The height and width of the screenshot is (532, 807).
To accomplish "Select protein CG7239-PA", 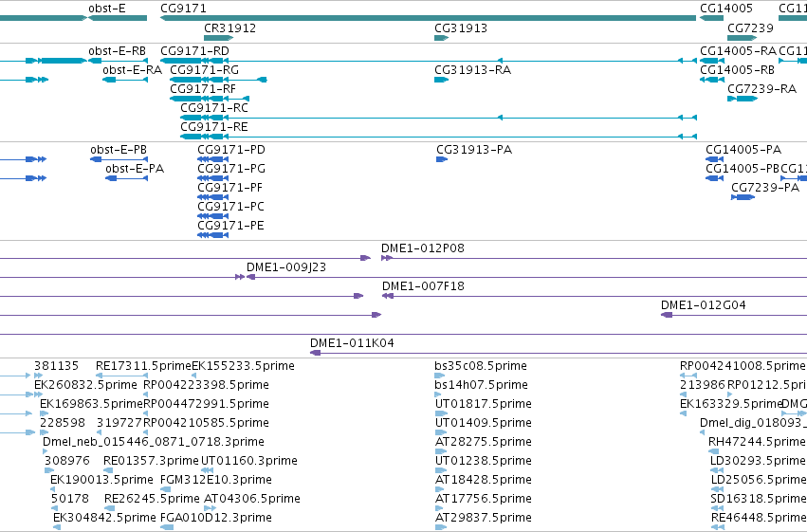I will pyautogui.click(x=743, y=197).
